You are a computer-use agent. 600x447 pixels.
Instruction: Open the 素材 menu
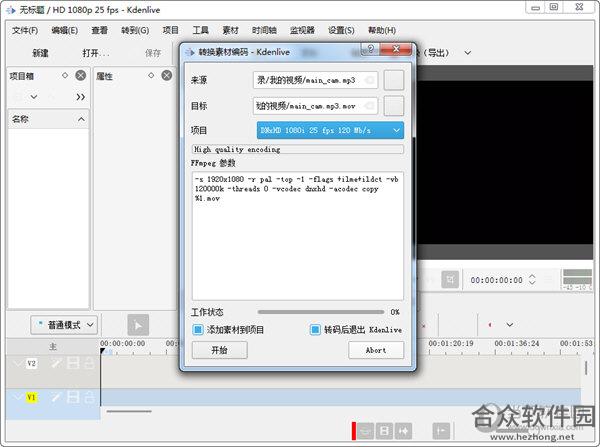230,30
